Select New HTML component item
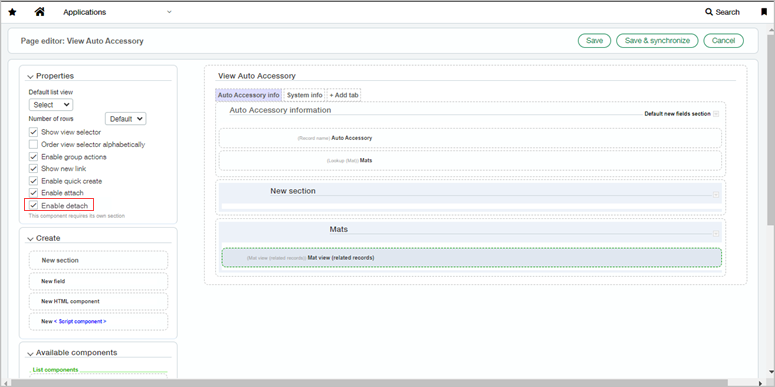The image size is (775, 387). click(x=98, y=301)
